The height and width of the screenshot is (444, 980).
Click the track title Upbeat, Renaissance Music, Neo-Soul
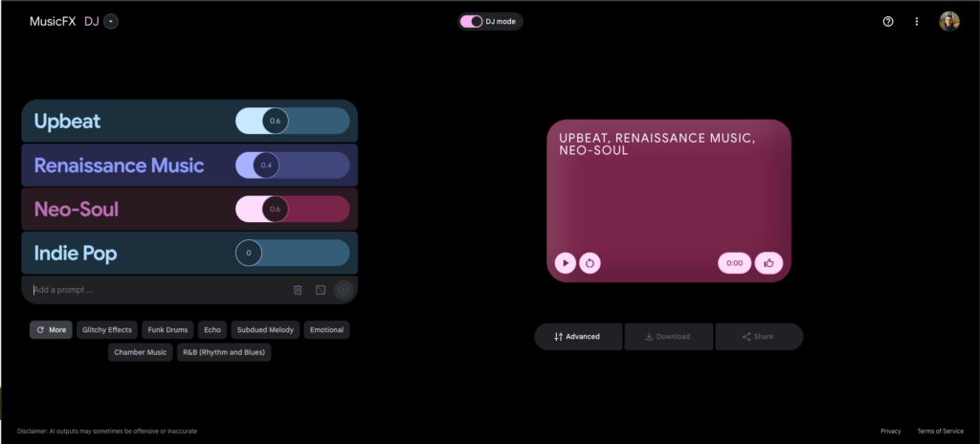pos(657,144)
